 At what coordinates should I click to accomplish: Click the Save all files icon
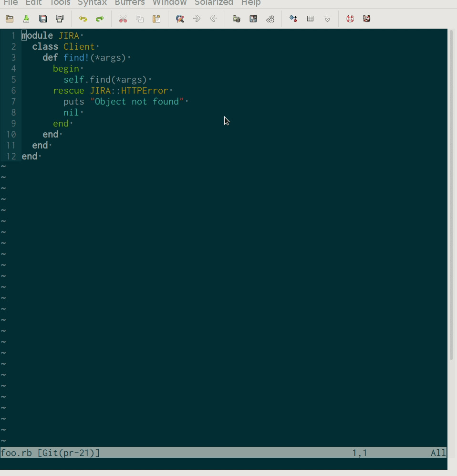pos(43,19)
